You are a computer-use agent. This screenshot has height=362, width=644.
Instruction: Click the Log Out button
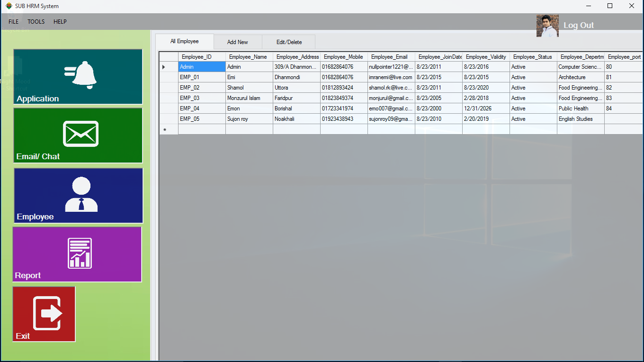579,25
